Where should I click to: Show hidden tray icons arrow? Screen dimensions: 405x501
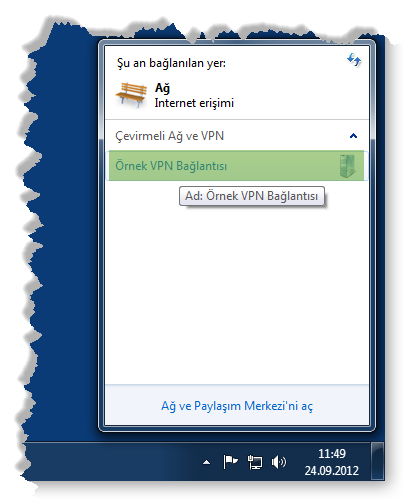click(207, 462)
